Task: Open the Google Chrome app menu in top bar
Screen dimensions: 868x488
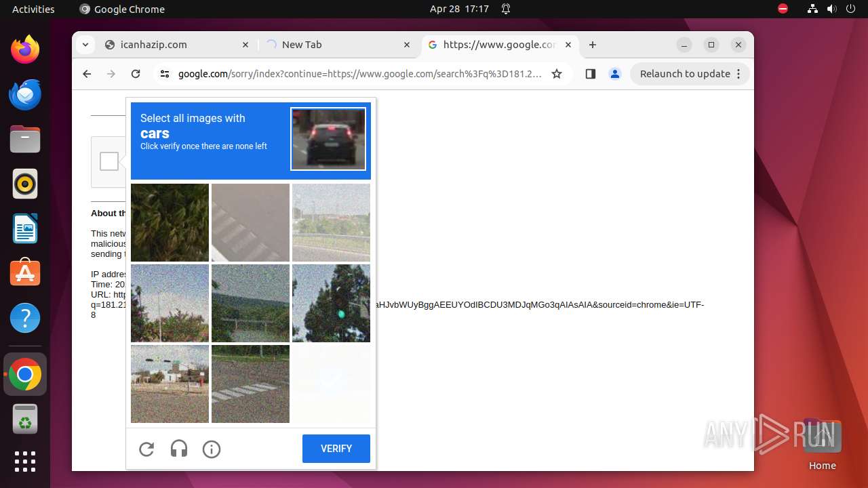Action: tap(123, 9)
